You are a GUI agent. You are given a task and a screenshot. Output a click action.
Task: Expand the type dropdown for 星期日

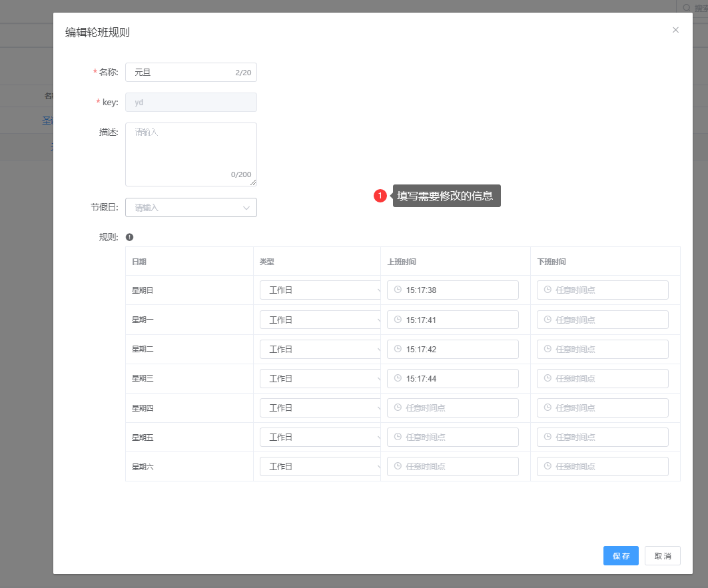(x=320, y=290)
